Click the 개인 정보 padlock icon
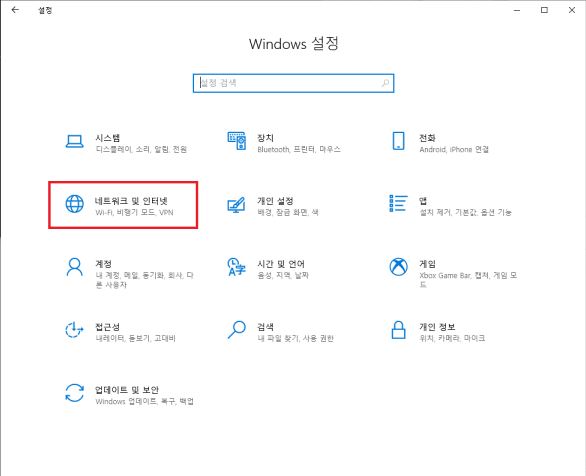 point(398,330)
